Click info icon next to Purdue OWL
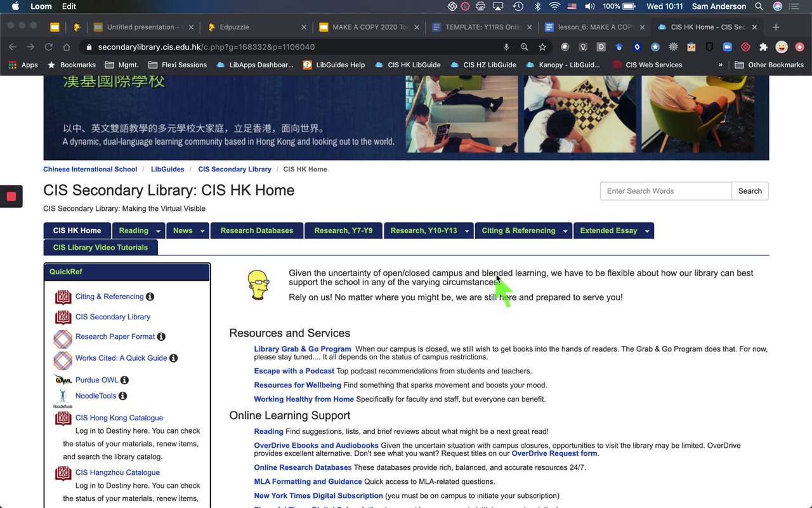 [x=124, y=380]
